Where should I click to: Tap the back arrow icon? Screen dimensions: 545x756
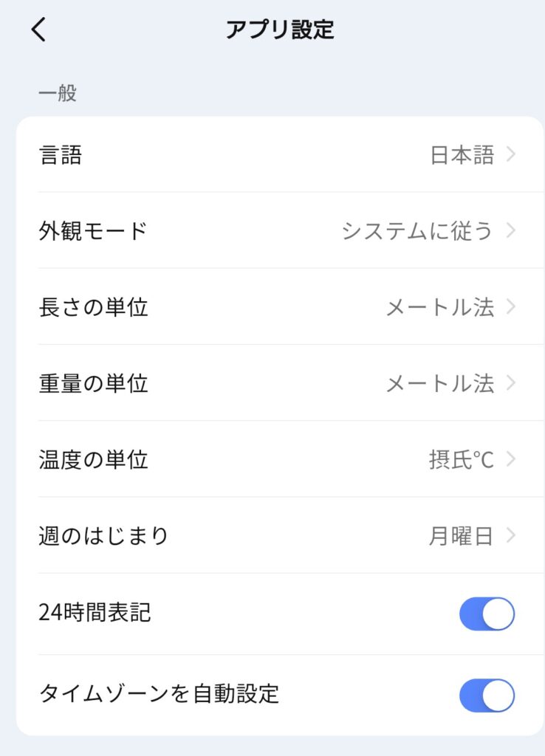39,30
